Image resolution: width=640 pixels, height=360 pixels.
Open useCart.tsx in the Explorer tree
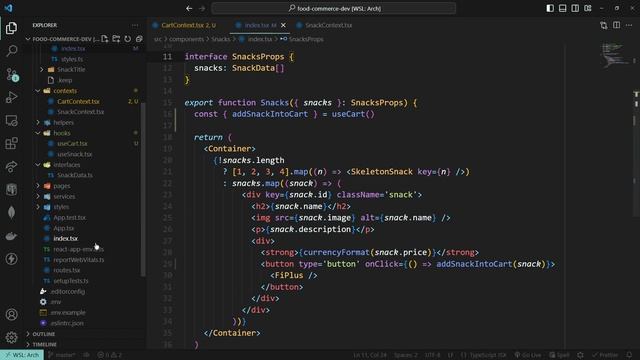tap(72, 144)
